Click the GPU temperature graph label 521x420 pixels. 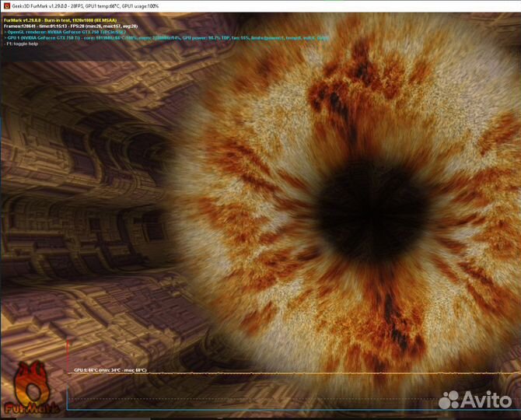[x=110, y=370]
